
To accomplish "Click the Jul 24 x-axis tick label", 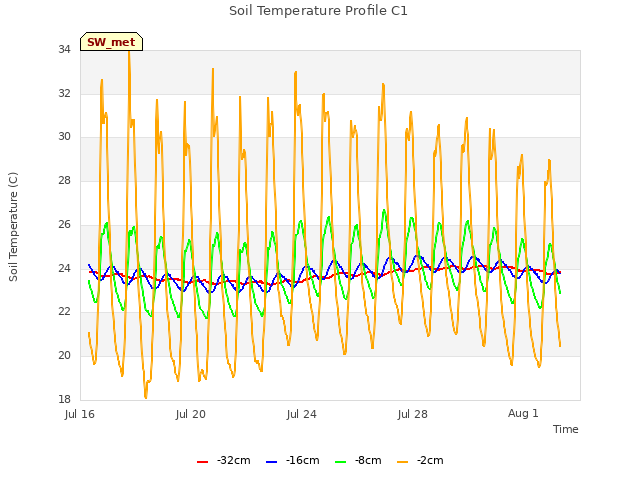I will point(302,414).
